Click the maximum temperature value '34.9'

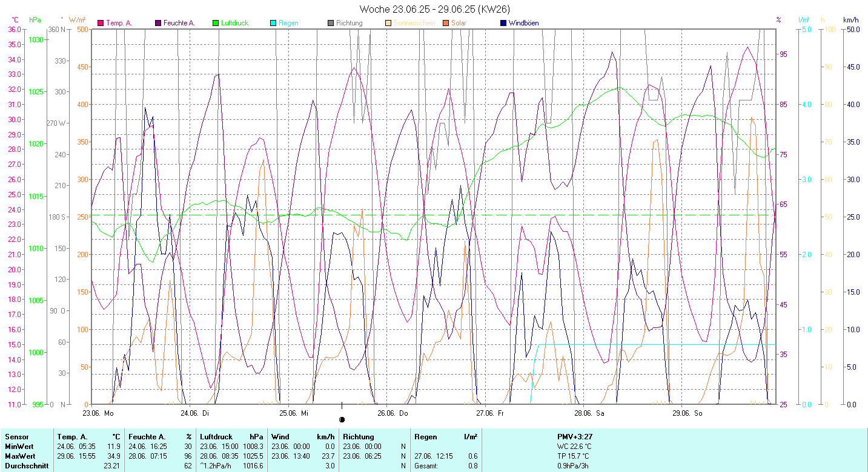click(x=114, y=456)
